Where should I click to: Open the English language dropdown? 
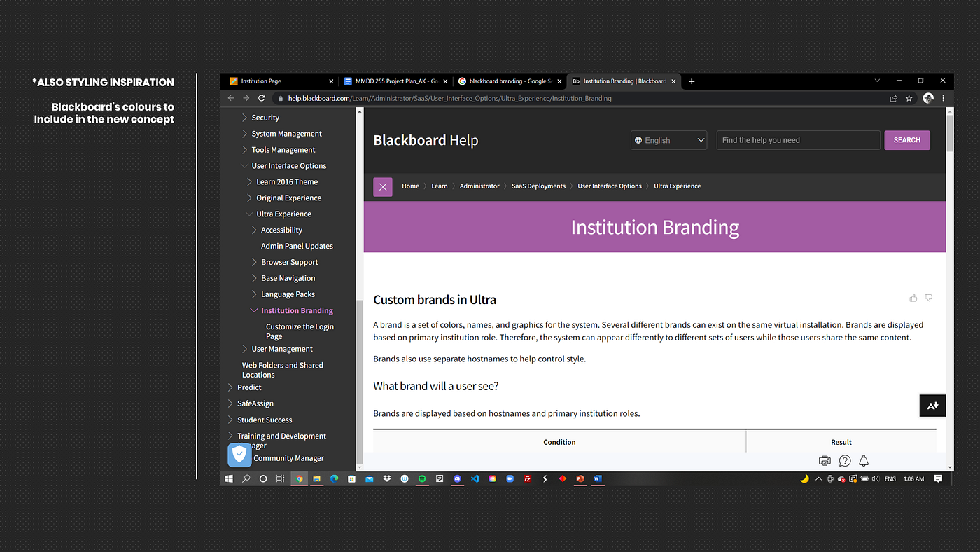point(668,140)
